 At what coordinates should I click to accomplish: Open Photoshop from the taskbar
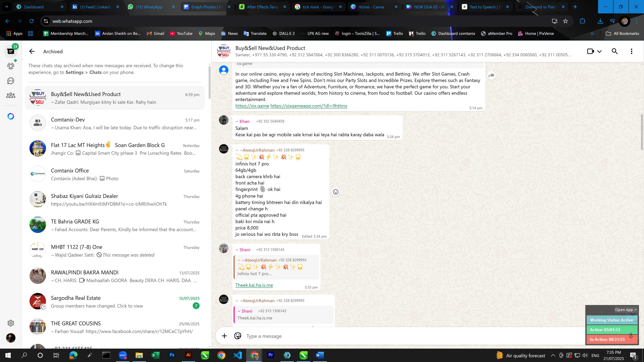(x=172, y=355)
